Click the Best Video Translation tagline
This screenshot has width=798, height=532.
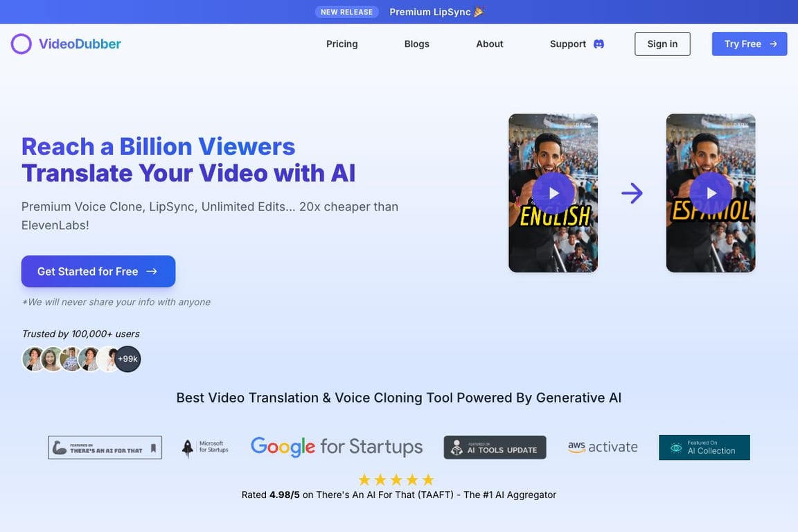pyautogui.click(x=399, y=398)
